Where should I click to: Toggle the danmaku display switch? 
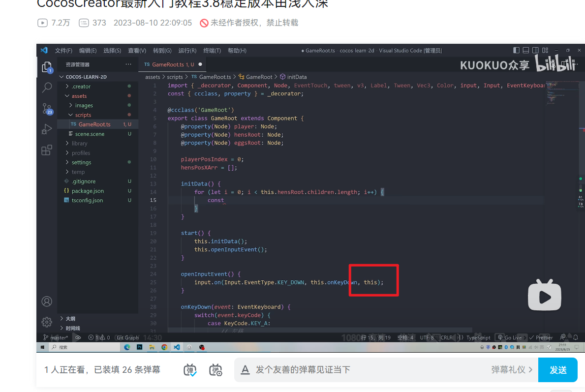pyautogui.click(x=190, y=370)
